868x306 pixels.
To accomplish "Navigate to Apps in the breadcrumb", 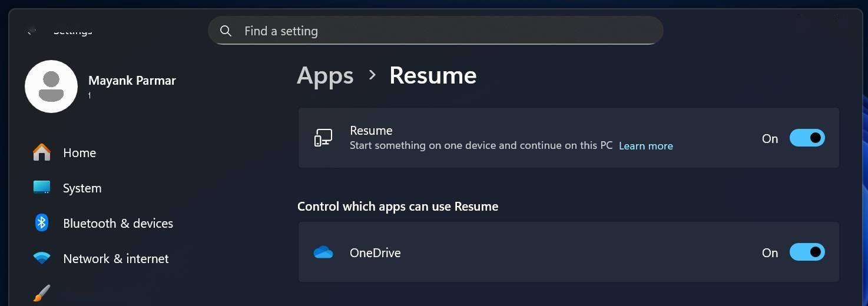I will pyautogui.click(x=325, y=76).
